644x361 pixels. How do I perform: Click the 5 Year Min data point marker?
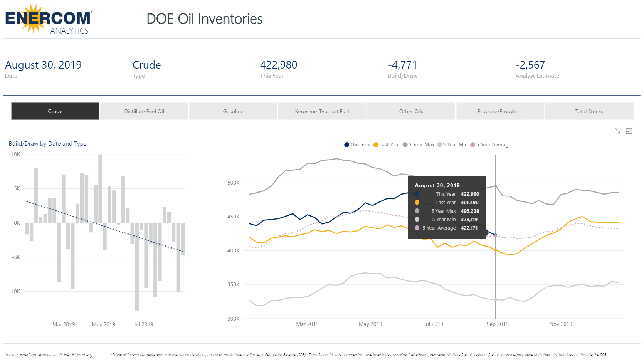click(x=496, y=299)
